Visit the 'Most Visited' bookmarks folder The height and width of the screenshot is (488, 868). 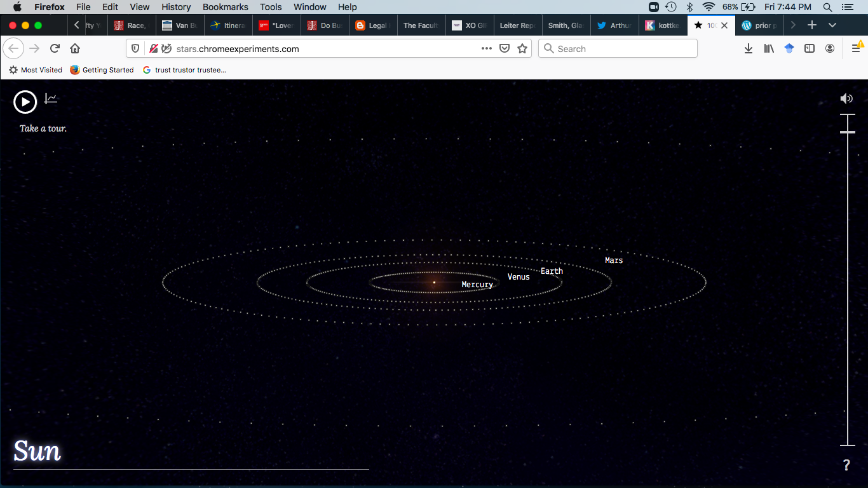coord(35,70)
